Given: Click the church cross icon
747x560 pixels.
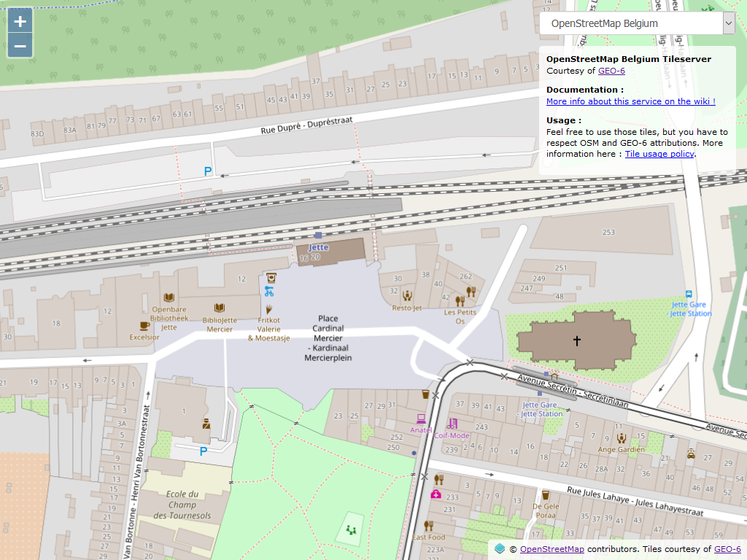Looking at the screenshot, I should point(576,341).
